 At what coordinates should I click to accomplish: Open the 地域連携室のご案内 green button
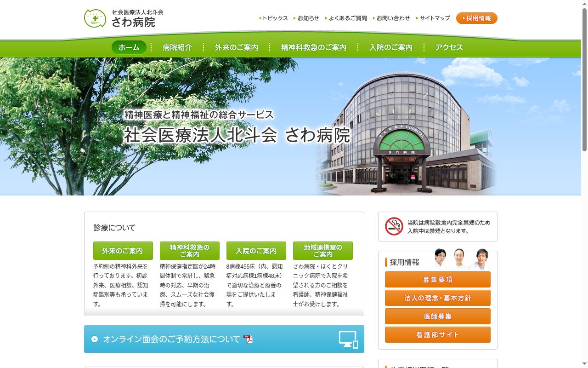[x=323, y=251]
